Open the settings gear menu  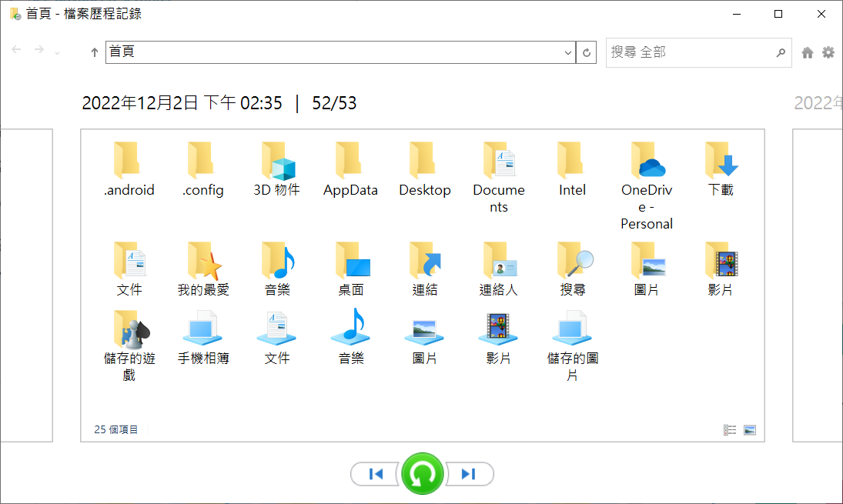[828, 52]
